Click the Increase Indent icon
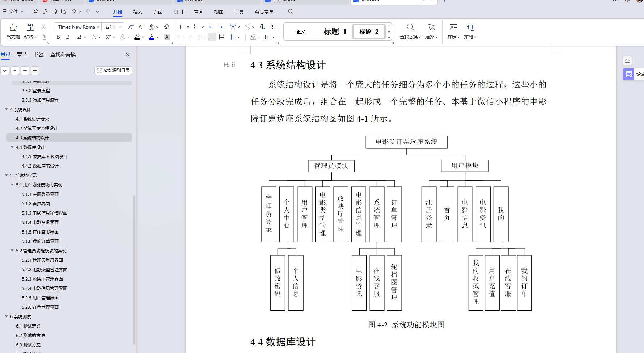Viewport: 644px width, 353px height. pos(222,27)
